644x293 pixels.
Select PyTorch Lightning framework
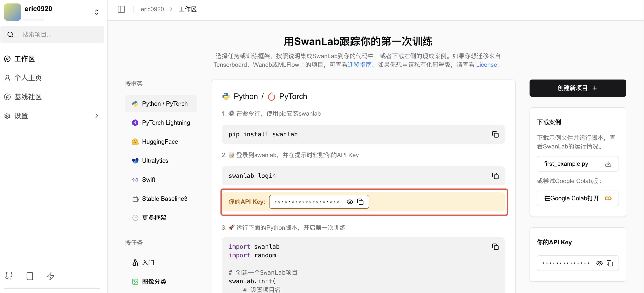click(161, 123)
